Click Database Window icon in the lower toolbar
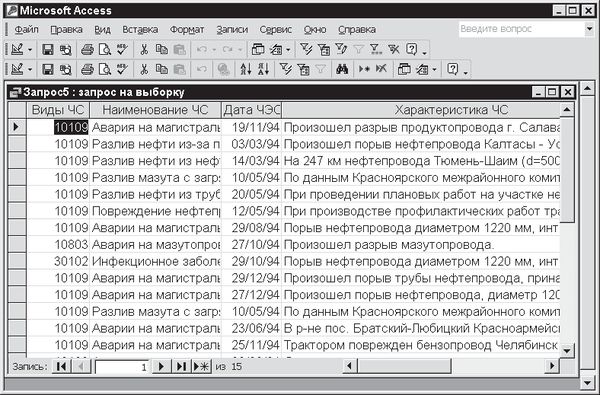The height and width of the screenshot is (395, 600). click(404, 69)
